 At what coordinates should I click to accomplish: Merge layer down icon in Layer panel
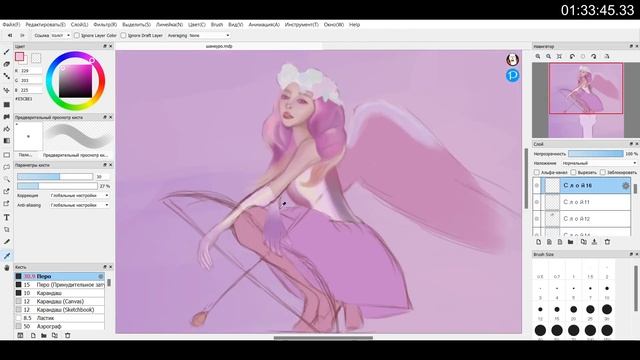(x=594, y=242)
